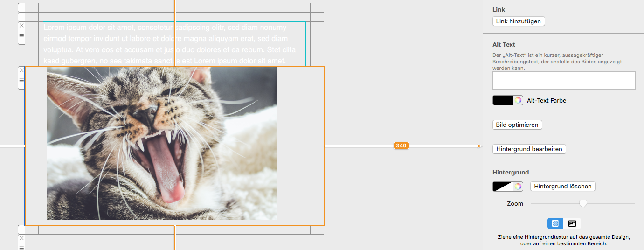644x250 pixels.
Task: Click the "Ziehe eine Hintergrundtextur" hint text
Action: tap(564, 240)
